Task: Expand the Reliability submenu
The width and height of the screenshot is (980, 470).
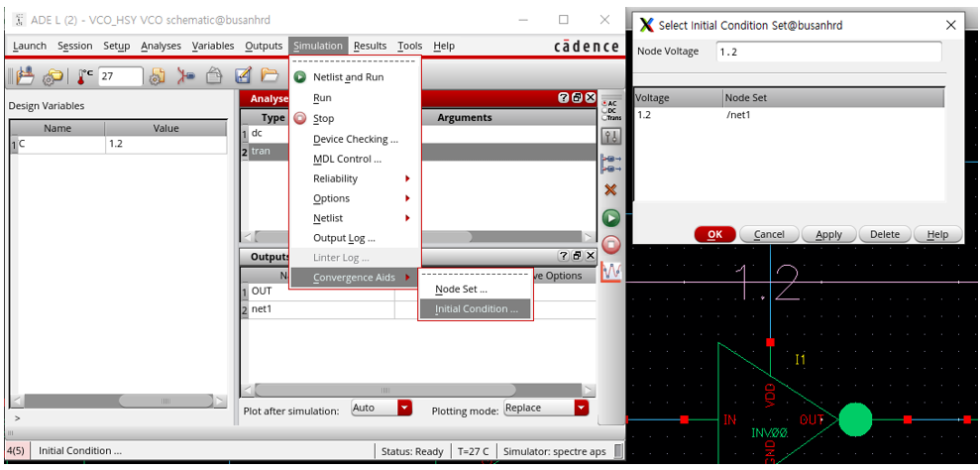Action: (x=355, y=178)
